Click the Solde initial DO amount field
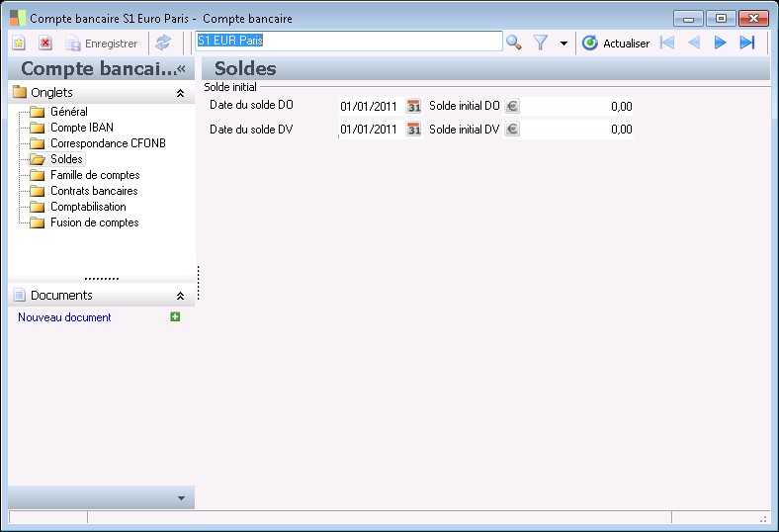 (x=576, y=106)
